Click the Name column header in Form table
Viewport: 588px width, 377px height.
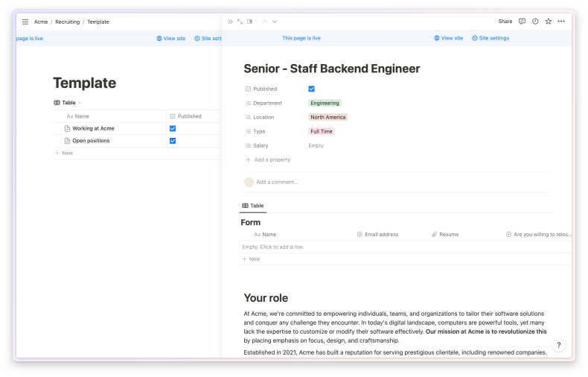(265, 234)
